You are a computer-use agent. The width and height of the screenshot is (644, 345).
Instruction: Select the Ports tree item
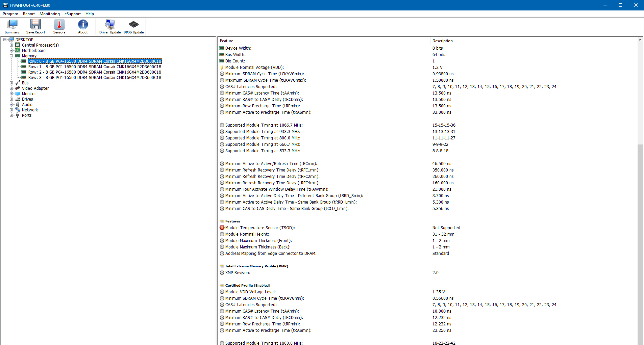[27, 115]
